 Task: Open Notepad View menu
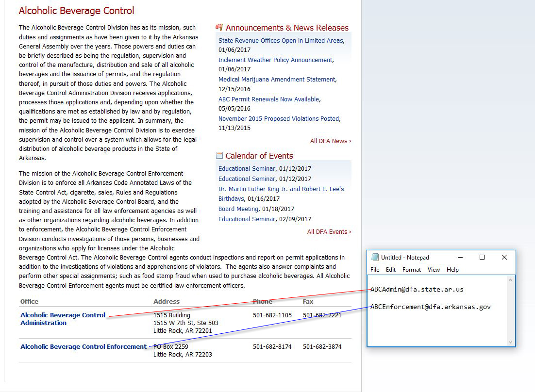tap(434, 270)
